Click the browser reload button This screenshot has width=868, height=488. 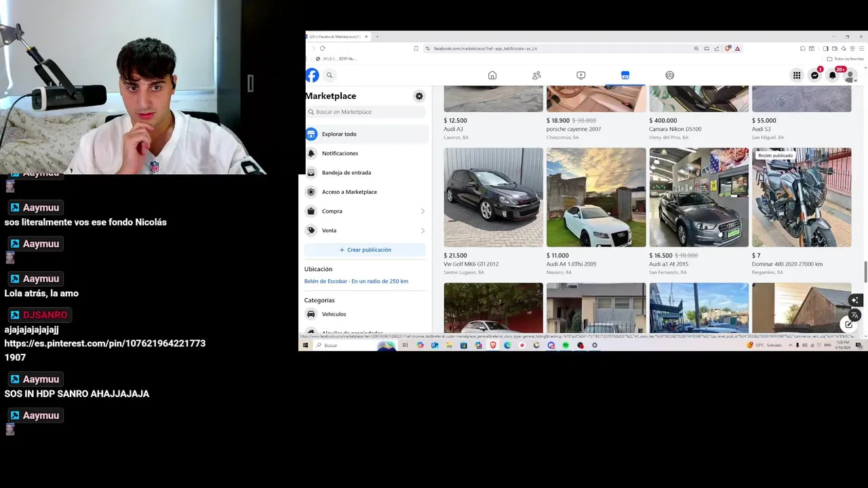tap(323, 48)
